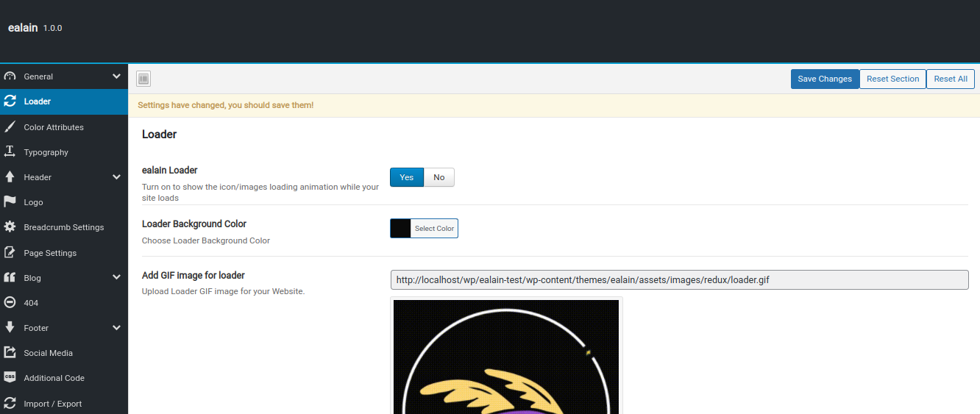This screenshot has width=980, height=414.
Task: Open the Blog section
Action: pyautogui.click(x=64, y=277)
